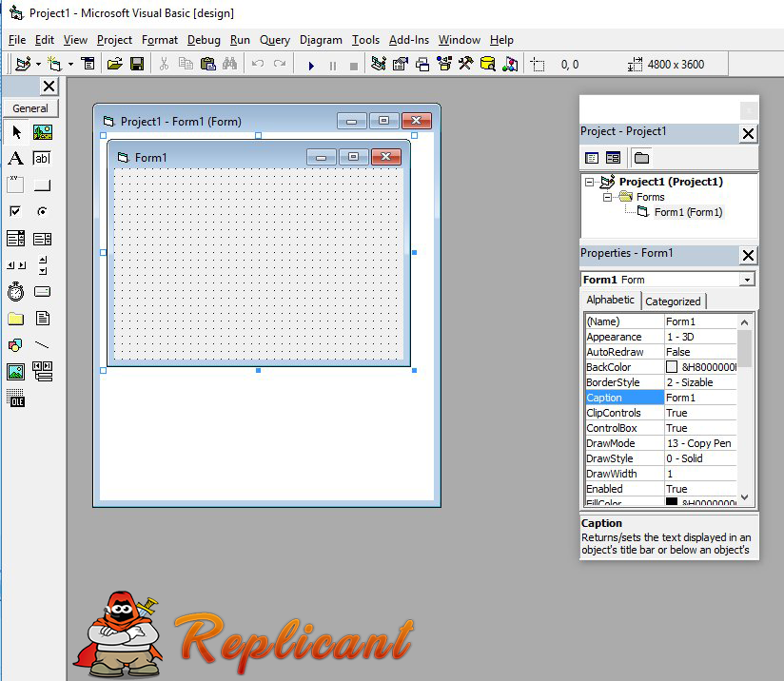
Task: Select the PictureBox control tool
Action: pyautogui.click(x=43, y=132)
